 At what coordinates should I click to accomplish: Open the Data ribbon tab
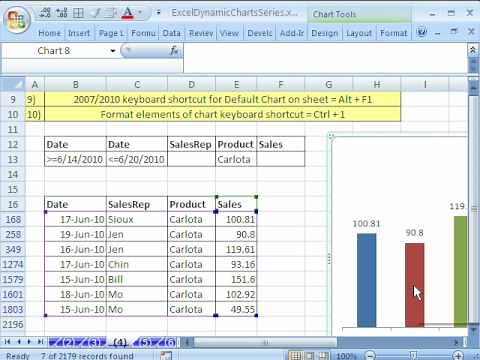pos(172,33)
